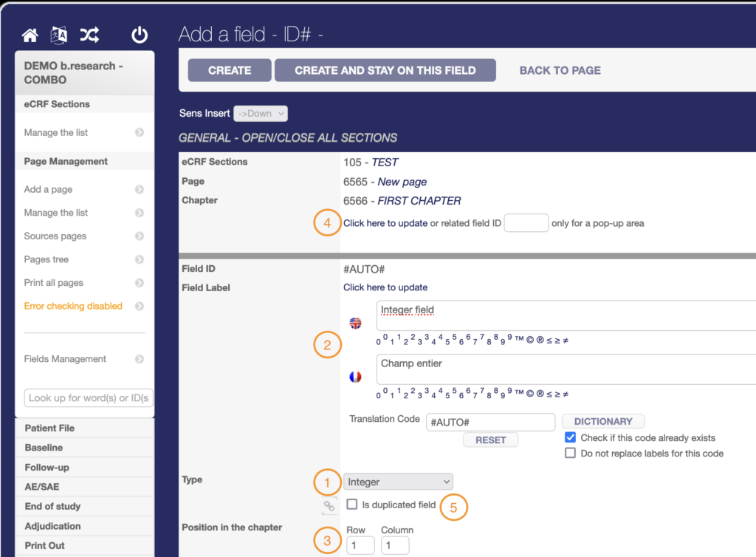Image resolution: width=756 pixels, height=557 pixels.
Task: Click the shuffle arrows icon
Action: click(x=89, y=35)
